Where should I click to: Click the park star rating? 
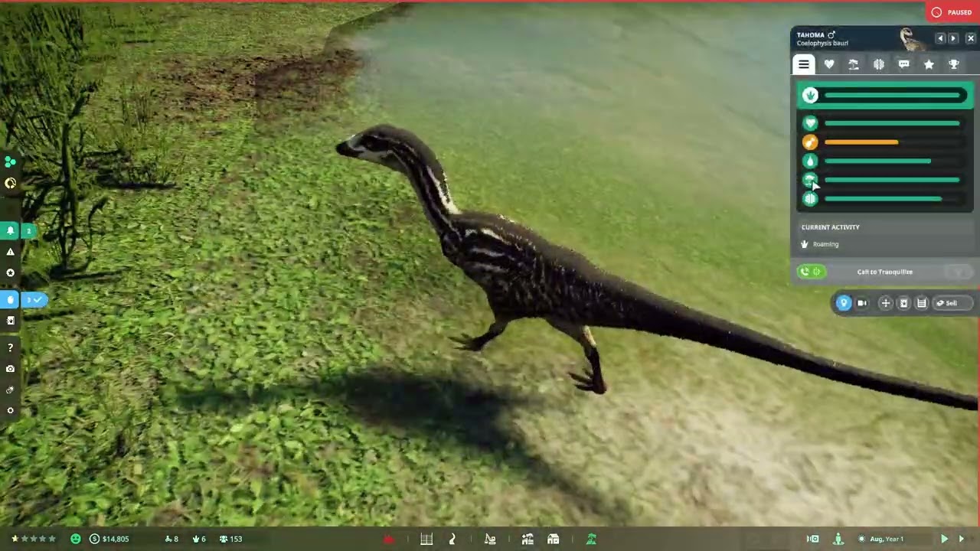[x=34, y=539]
